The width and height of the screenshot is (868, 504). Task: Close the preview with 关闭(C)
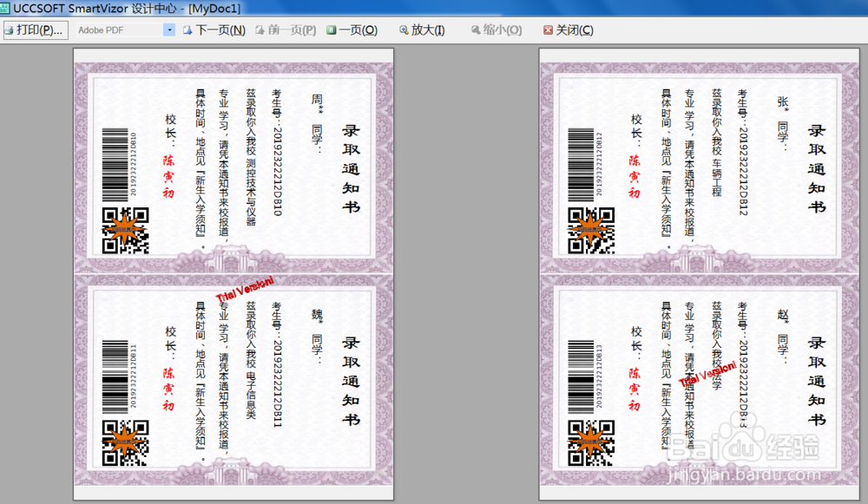click(569, 29)
